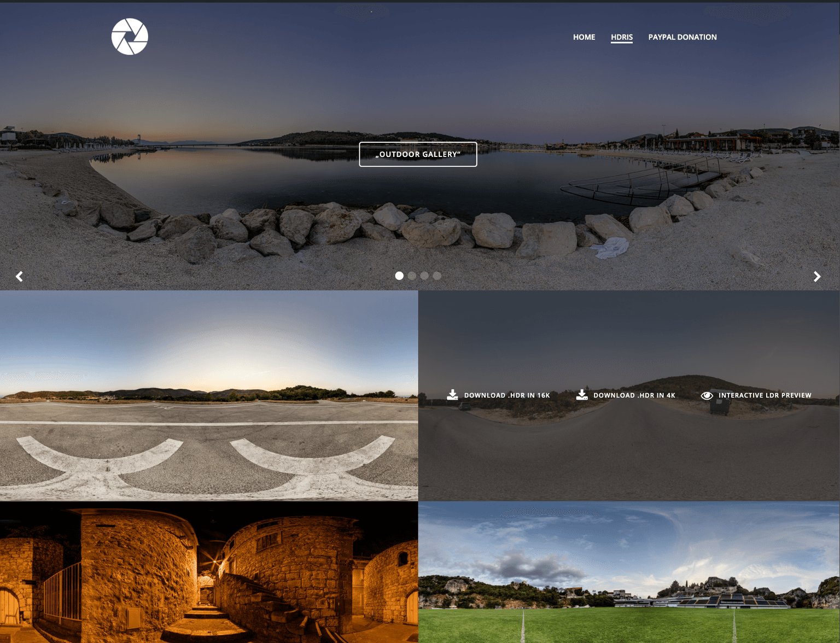Select the first slideshow dot
Viewport: 840px width, 643px height.
click(399, 276)
